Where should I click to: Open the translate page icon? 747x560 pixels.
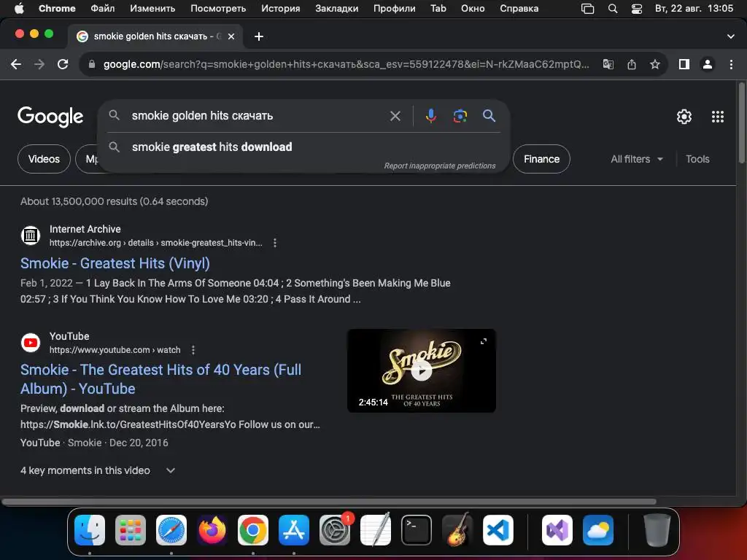click(x=608, y=64)
